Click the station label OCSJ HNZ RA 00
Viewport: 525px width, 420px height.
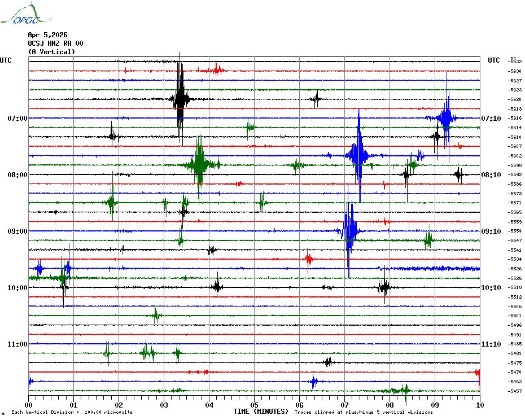pos(55,43)
